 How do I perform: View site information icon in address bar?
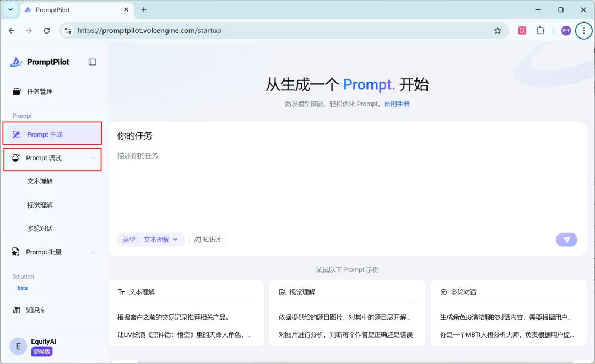click(68, 31)
